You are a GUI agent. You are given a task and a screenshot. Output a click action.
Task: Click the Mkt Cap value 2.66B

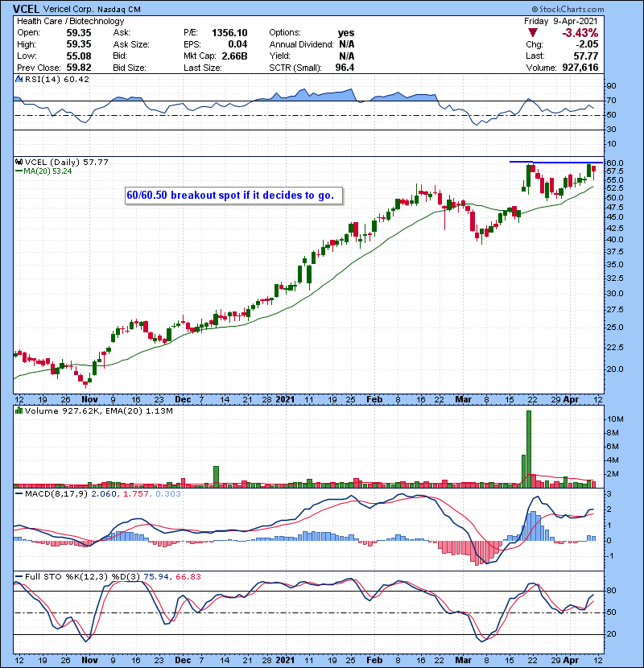[x=234, y=56]
